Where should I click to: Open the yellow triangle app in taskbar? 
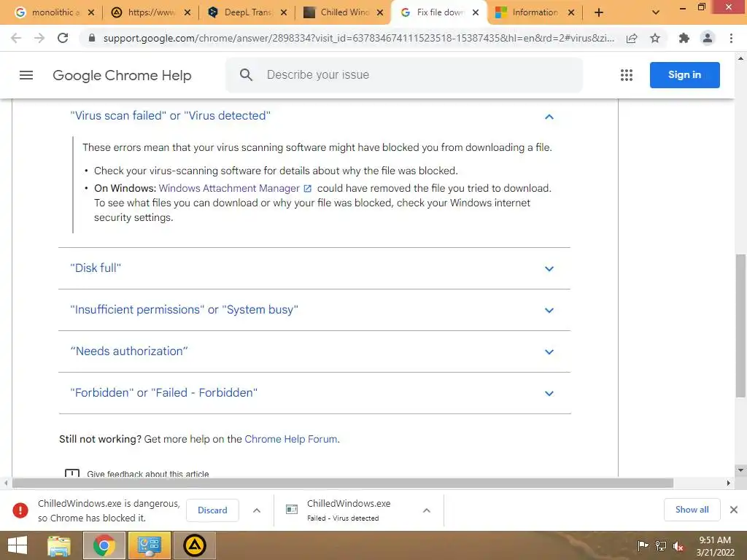point(194,545)
